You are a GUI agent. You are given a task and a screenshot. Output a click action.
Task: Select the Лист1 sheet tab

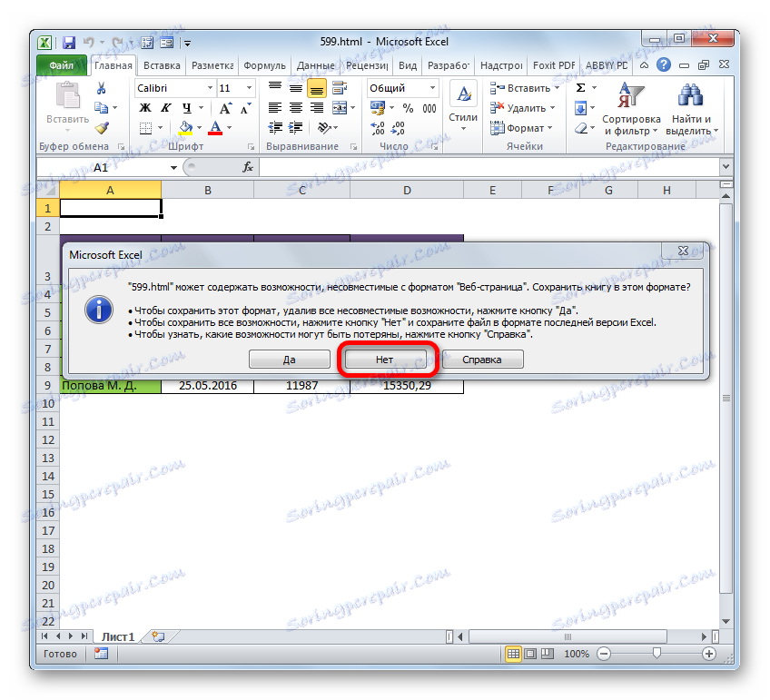coord(118,636)
